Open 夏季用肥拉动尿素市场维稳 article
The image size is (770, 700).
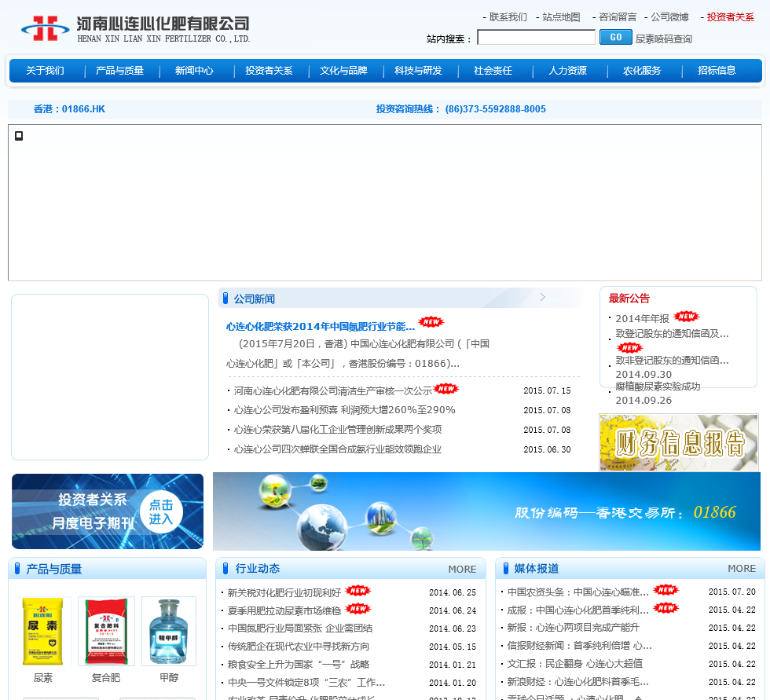coord(284,610)
